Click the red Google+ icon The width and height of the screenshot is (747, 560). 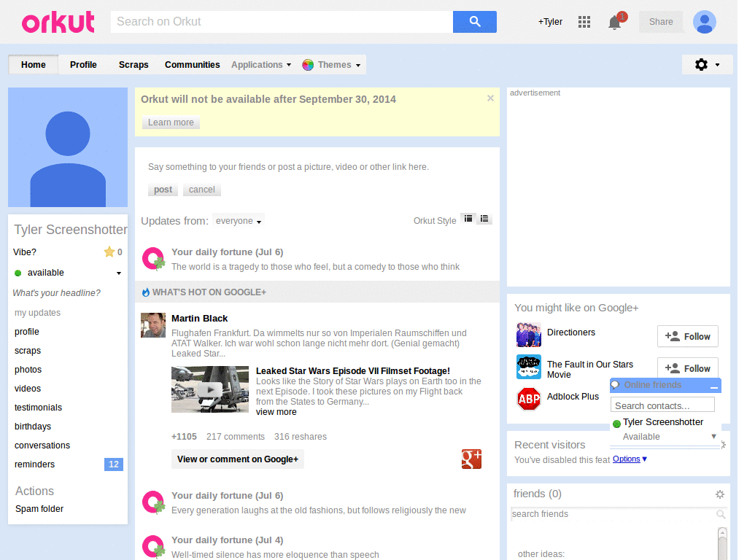[x=471, y=459]
